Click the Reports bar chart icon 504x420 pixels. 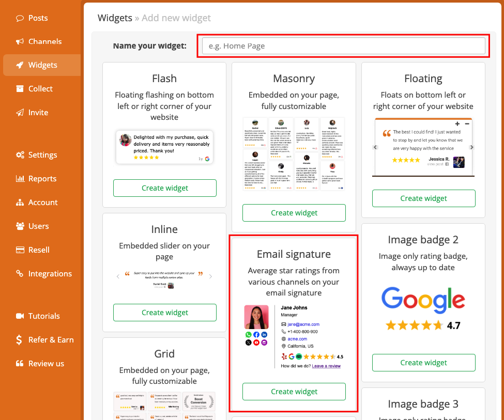coord(20,179)
